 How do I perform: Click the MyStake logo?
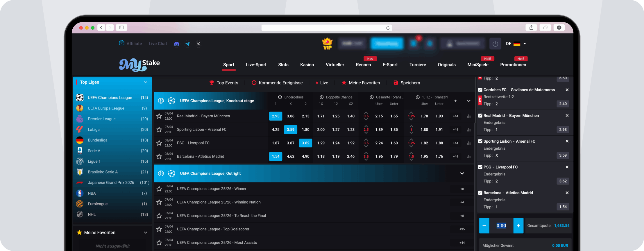coord(139,65)
